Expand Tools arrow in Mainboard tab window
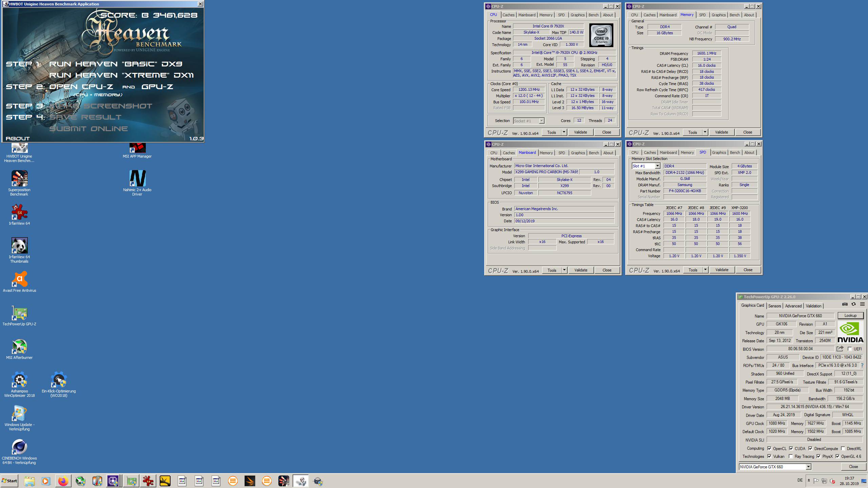The image size is (868, 488). click(565, 270)
